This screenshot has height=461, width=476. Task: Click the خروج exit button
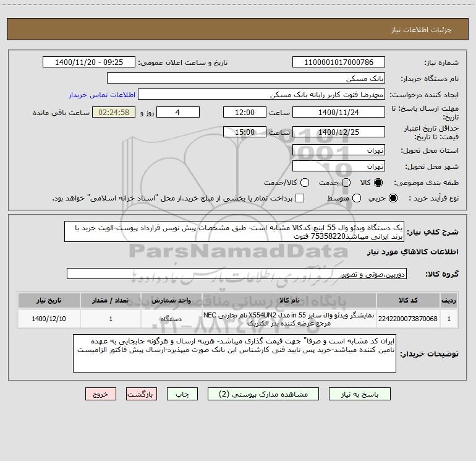coord(101,394)
